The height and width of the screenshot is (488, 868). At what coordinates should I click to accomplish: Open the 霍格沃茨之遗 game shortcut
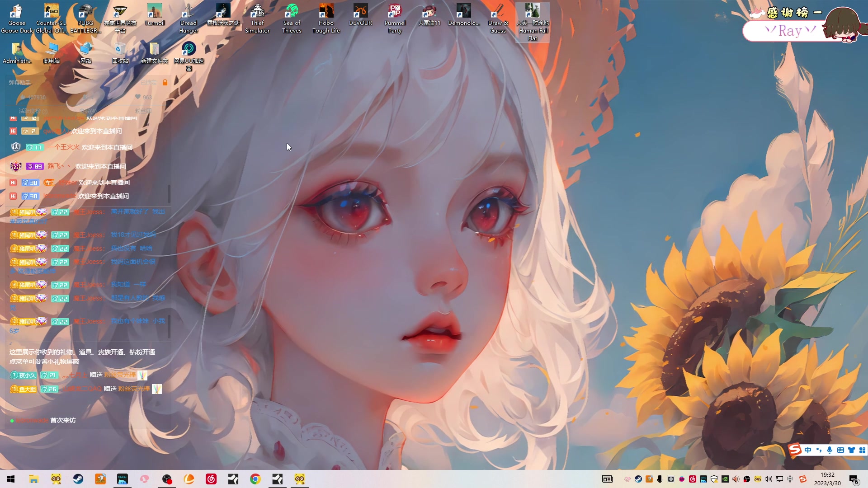point(223,15)
